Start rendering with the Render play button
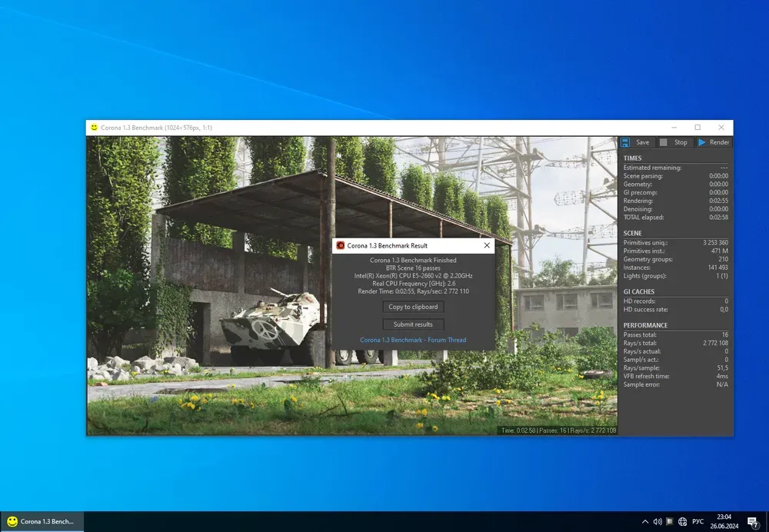 [x=713, y=142]
